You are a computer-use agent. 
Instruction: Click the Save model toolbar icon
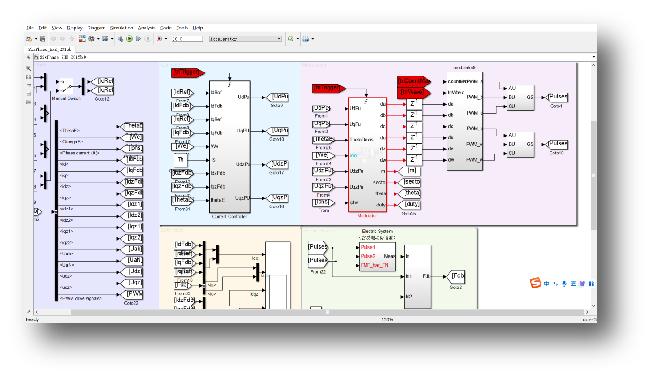pos(43,39)
